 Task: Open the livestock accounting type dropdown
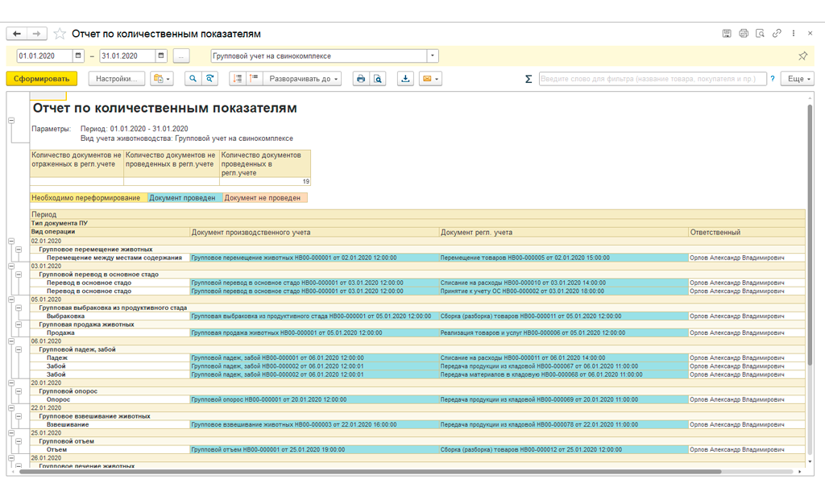pyautogui.click(x=433, y=56)
